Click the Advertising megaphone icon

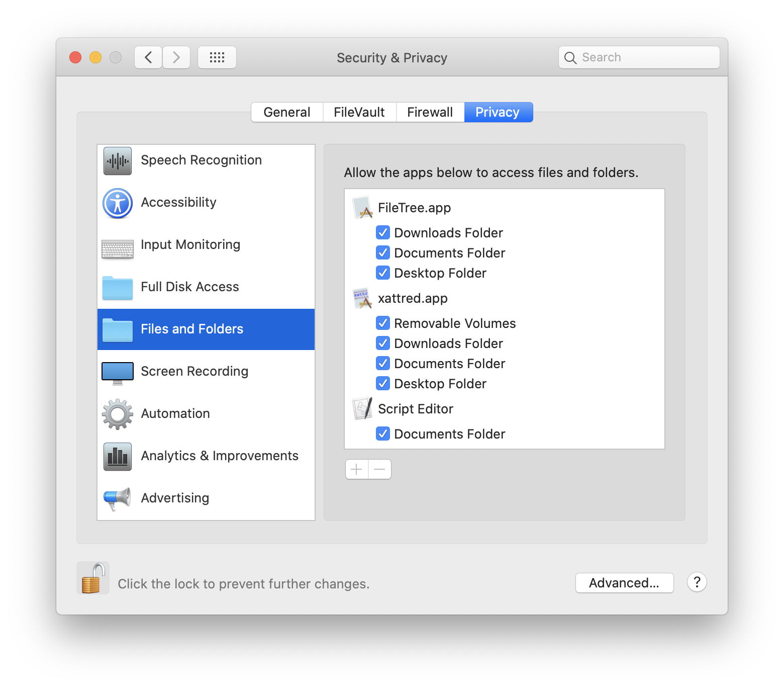pyautogui.click(x=118, y=498)
